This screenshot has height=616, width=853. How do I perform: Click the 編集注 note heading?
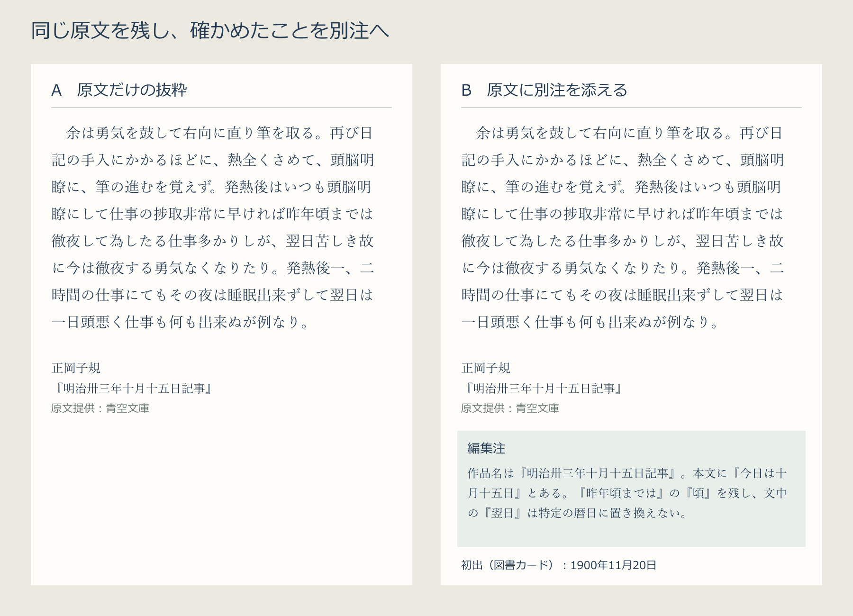[x=486, y=448]
